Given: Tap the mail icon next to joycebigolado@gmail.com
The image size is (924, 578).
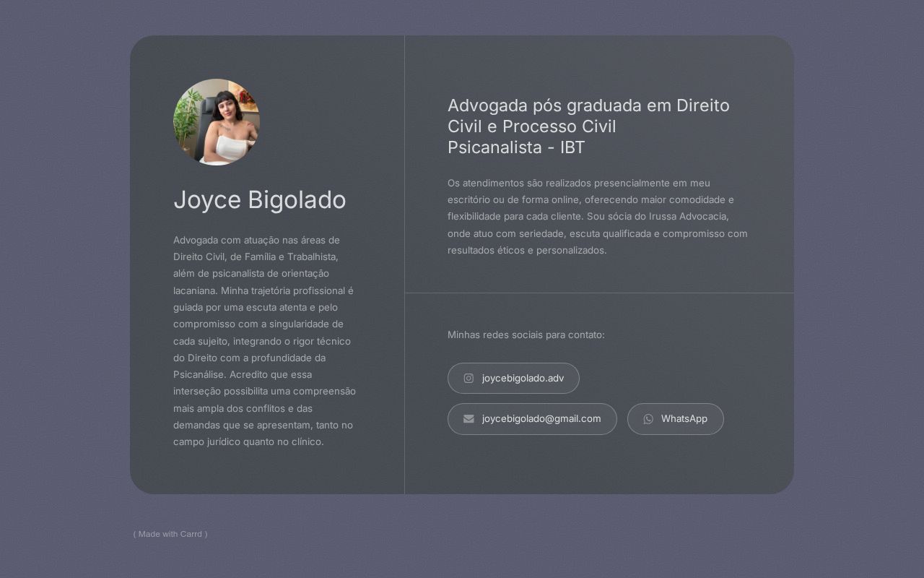Looking at the screenshot, I should pos(468,419).
